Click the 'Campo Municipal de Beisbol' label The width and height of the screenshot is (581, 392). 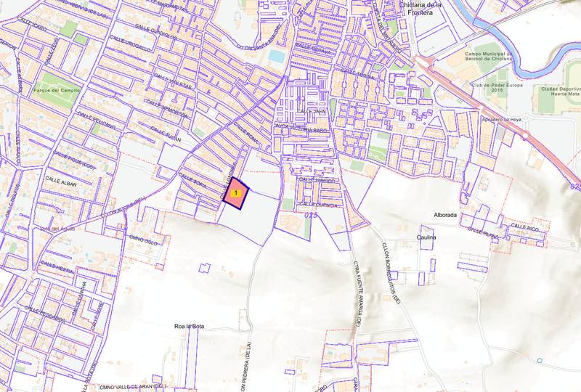(488, 56)
